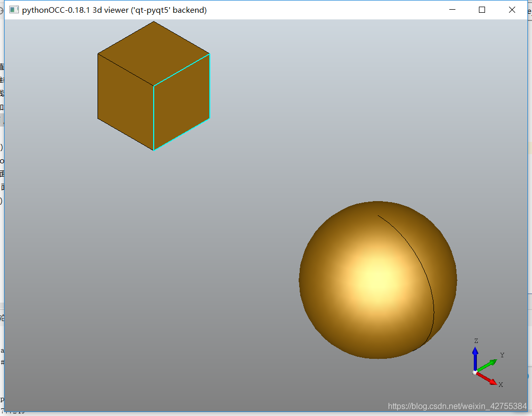Maximize the pythonOCC 3d viewer window
Screen dimensions: 532x416
tap(481, 10)
